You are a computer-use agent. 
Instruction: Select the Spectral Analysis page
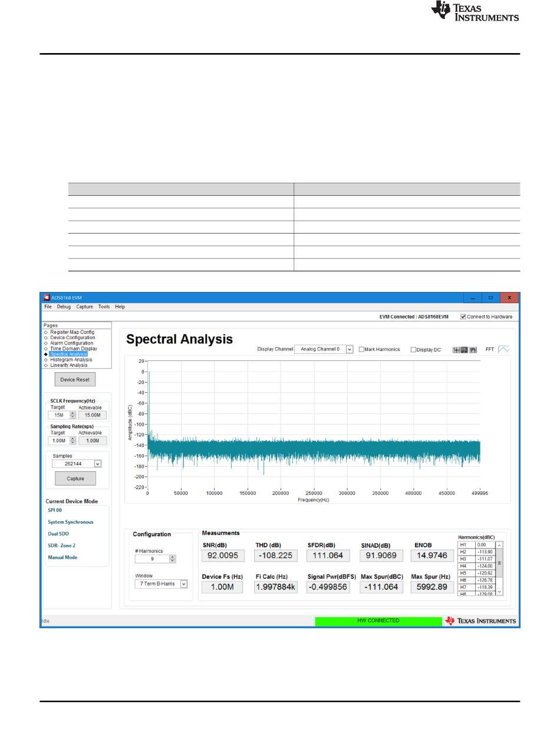click(68, 354)
